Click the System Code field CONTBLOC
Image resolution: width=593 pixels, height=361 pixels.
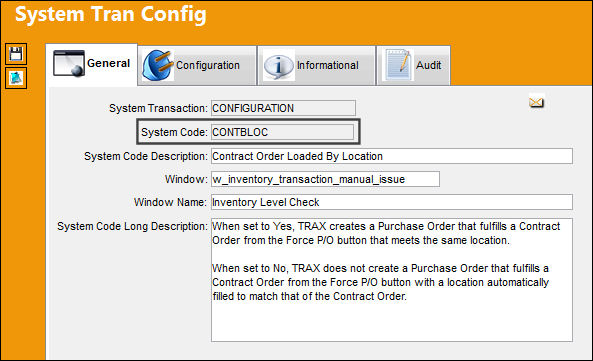click(x=283, y=132)
